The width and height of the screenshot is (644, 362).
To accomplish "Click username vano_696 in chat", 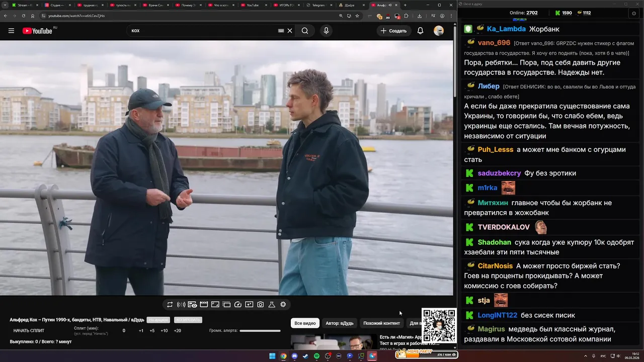I will coord(494,43).
